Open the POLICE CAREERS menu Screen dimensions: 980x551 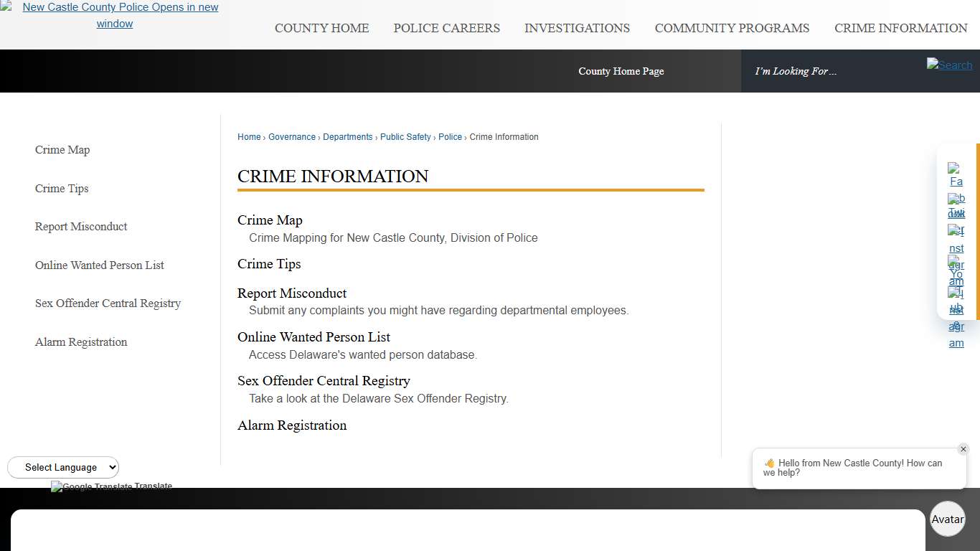[x=446, y=29]
